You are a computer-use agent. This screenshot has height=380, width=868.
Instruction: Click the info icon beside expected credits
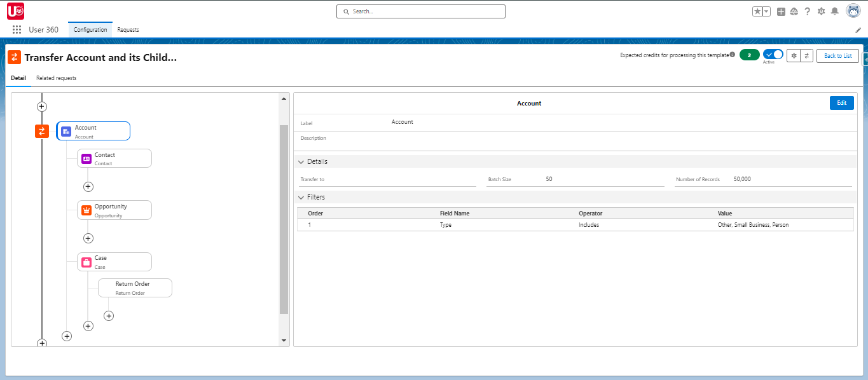733,55
